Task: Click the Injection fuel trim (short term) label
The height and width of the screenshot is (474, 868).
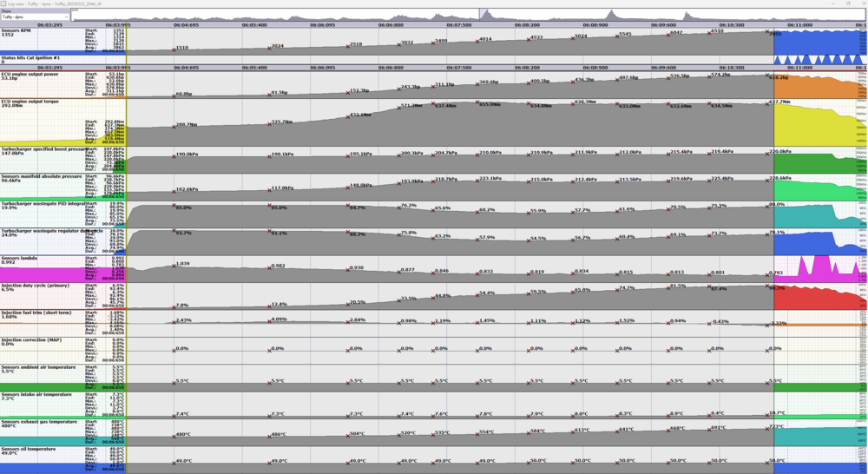Action: [36, 313]
